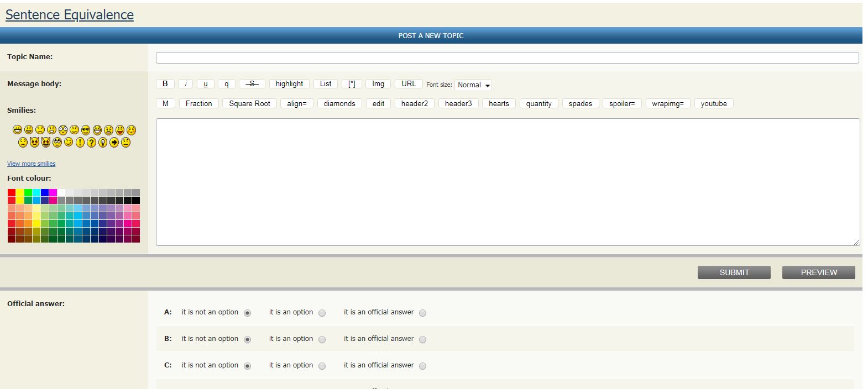This screenshot has height=389, width=868.
Task: Set option B to 'it is an option'
Action: tap(322, 339)
